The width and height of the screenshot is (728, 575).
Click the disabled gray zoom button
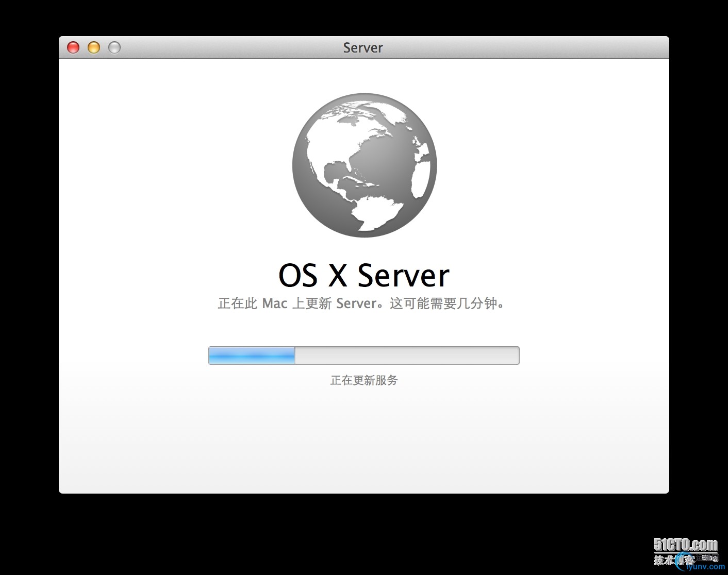114,47
